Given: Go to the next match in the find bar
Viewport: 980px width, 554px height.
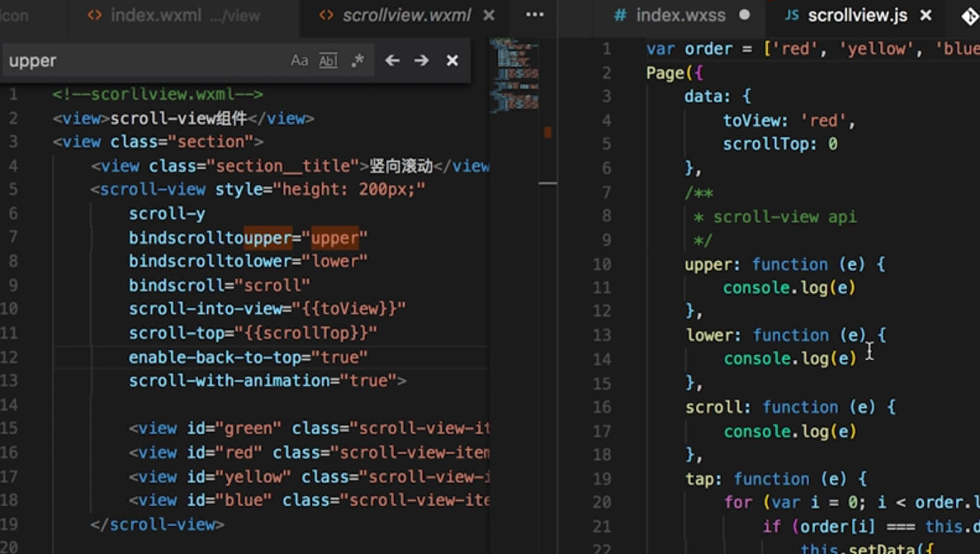Looking at the screenshot, I should [422, 60].
